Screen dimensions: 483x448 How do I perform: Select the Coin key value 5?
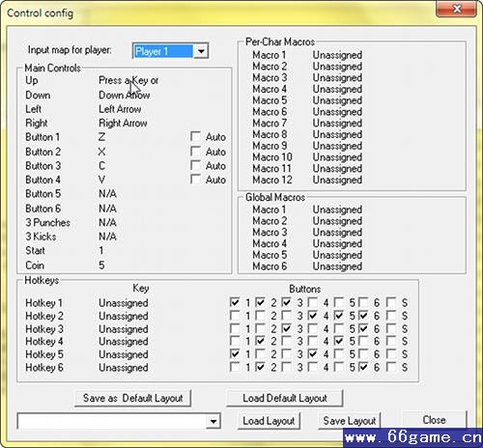point(101,266)
